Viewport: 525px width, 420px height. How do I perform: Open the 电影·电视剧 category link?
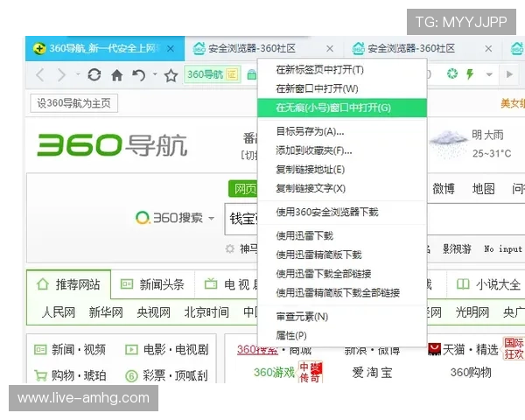point(167,350)
